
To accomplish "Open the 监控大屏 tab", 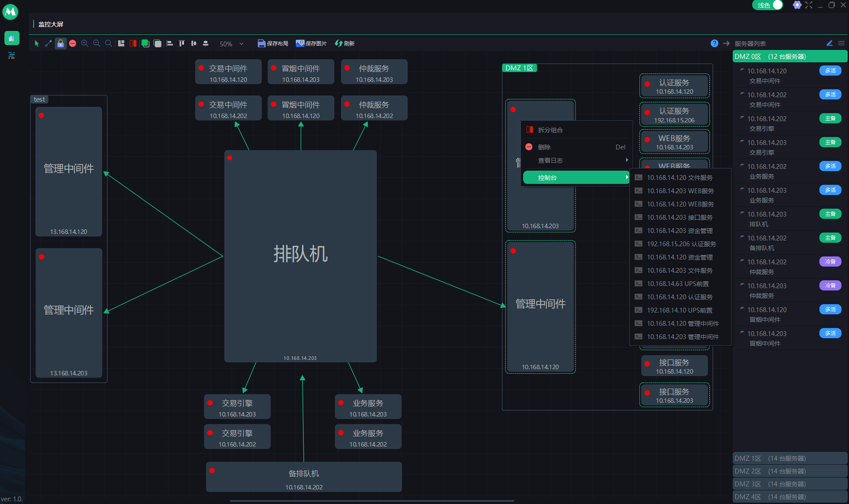I will [51, 24].
